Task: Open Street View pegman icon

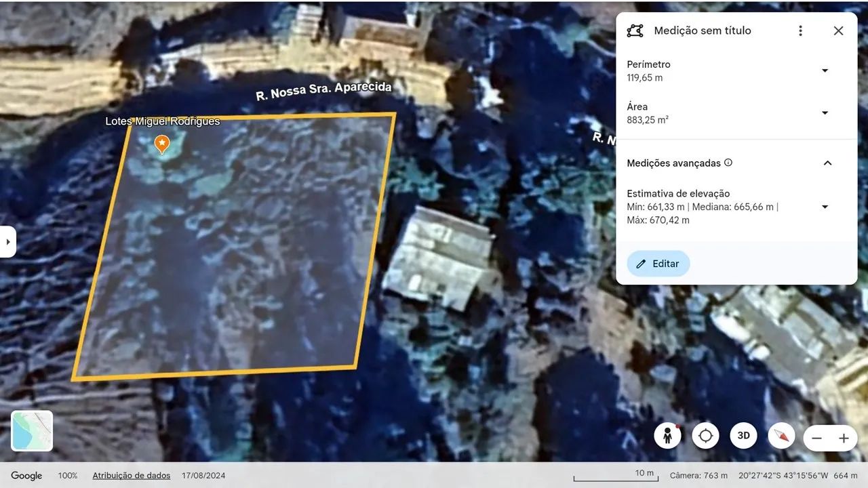Action: coord(668,436)
